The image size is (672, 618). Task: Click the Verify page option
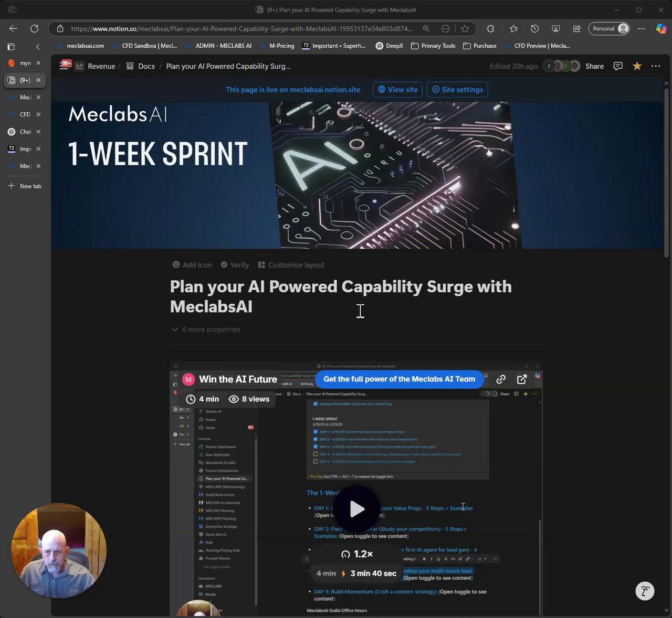[x=235, y=265]
